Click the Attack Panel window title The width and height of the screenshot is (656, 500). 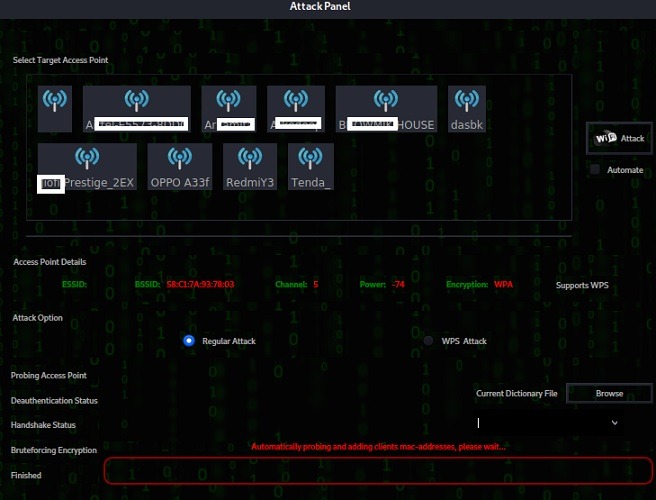[320, 6]
